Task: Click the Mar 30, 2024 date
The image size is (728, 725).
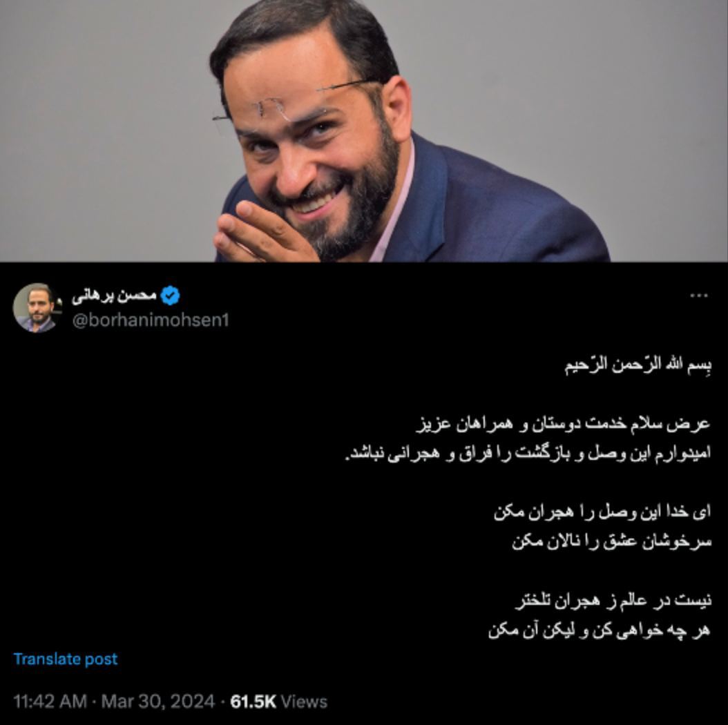Action: [158, 702]
